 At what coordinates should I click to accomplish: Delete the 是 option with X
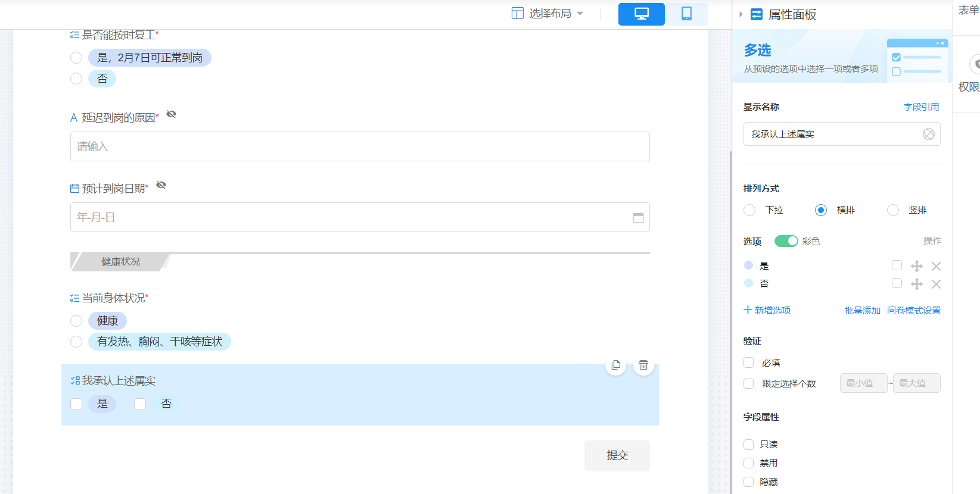point(936,266)
